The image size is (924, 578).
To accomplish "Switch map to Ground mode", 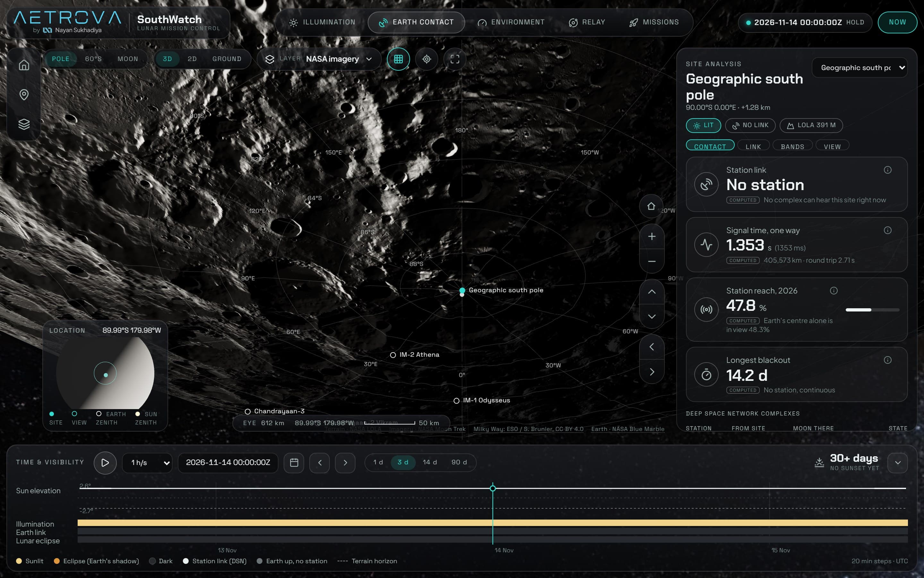I will coord(227,59).
